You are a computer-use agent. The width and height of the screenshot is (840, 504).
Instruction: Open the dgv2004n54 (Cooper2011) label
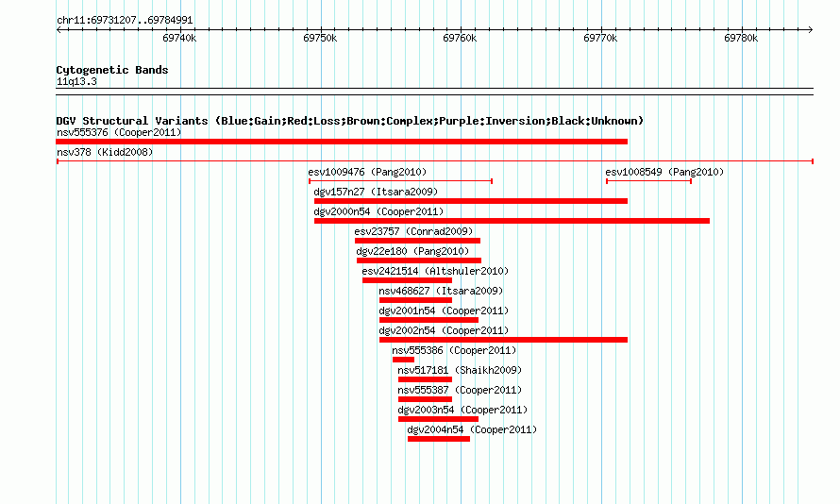click(x=472, y=429)
